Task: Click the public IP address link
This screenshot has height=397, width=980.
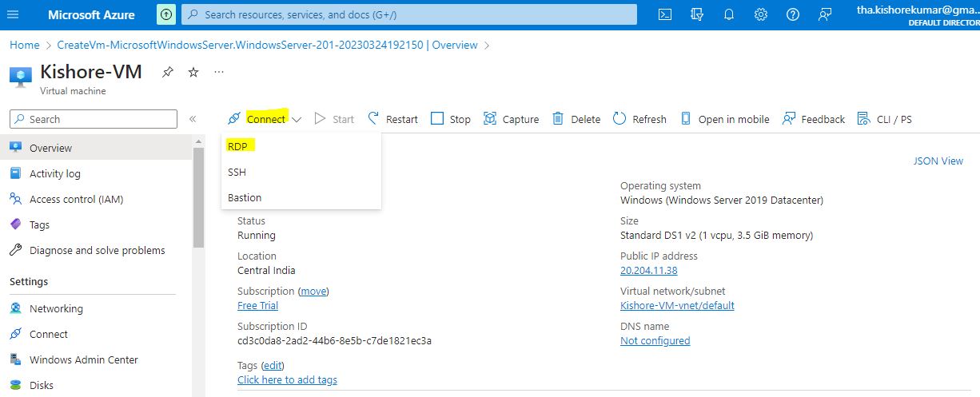Action: [x=648, y=270]
